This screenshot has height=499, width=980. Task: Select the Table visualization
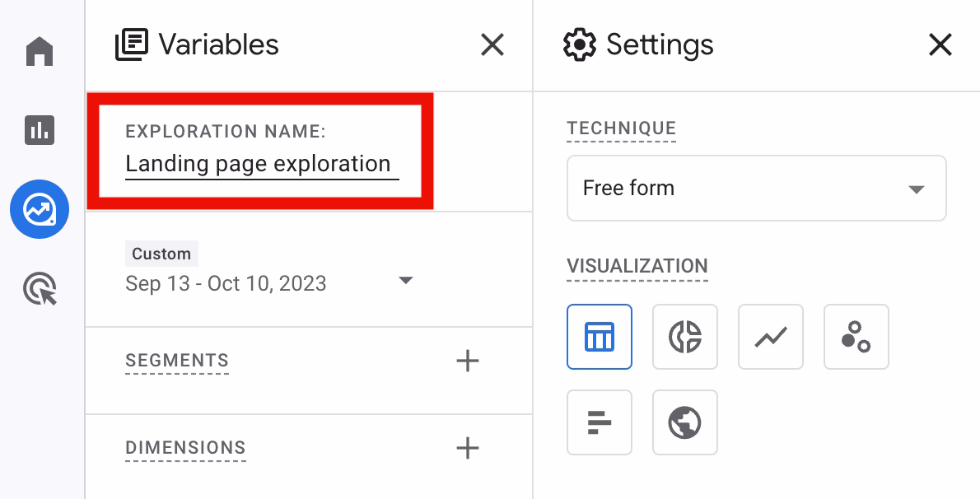[x=599, y=336]
